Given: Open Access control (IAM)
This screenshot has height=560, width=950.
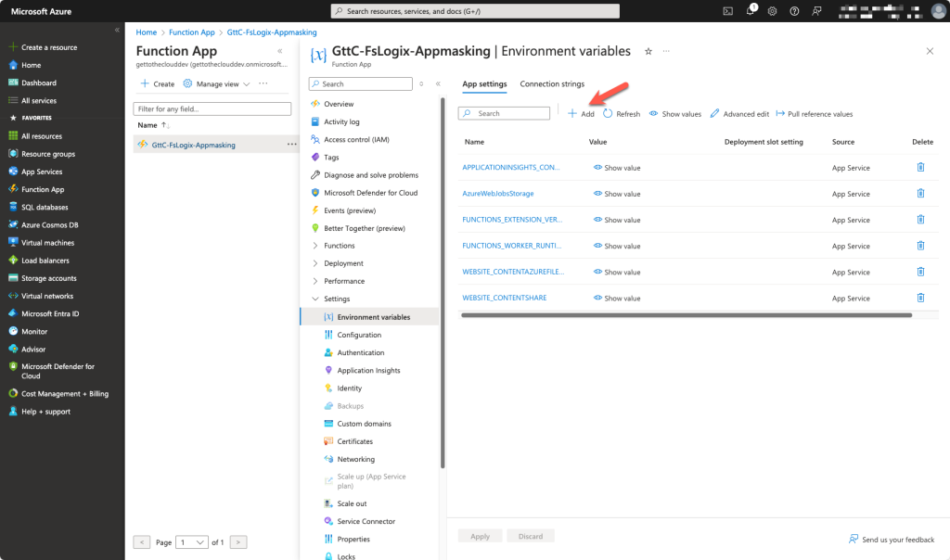Looking at the screenshot, I should pos(356,139).
